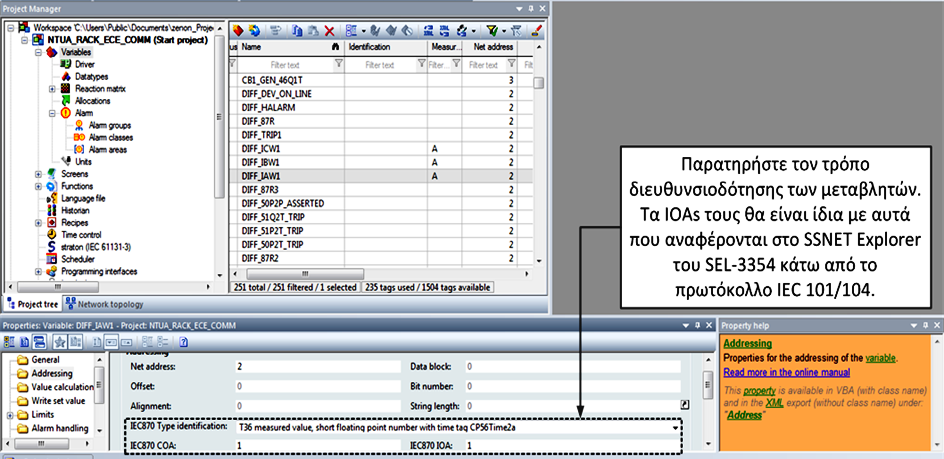Click the IEC870 COA input field

pos(318,445)
